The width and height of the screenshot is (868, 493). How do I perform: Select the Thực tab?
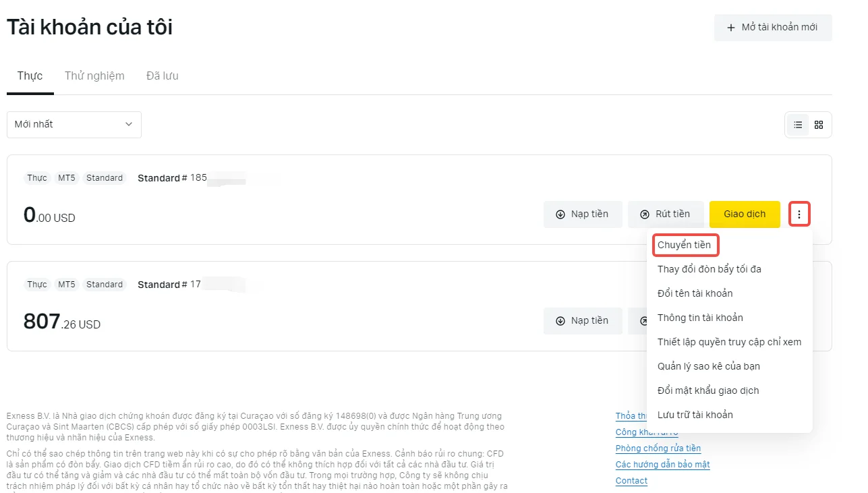point(30,76)
